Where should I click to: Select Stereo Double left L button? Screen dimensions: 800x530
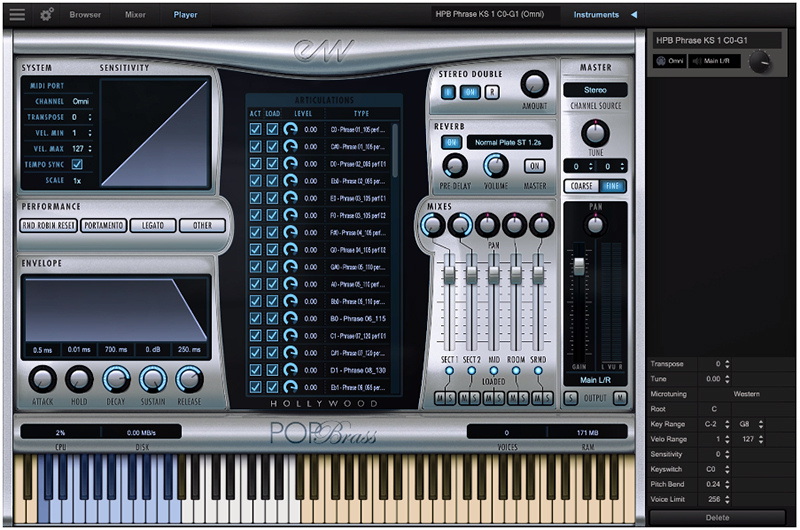(x=448, y=92)
